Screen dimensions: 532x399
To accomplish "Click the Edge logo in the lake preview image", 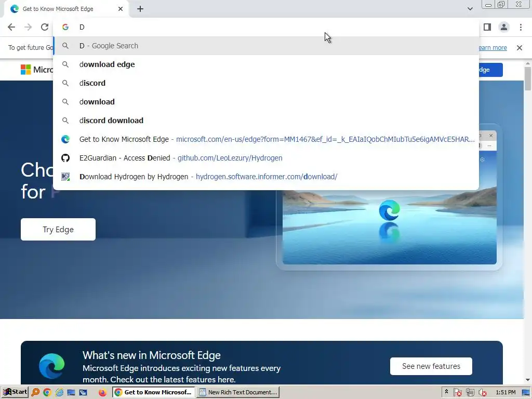I will (389, 210).
